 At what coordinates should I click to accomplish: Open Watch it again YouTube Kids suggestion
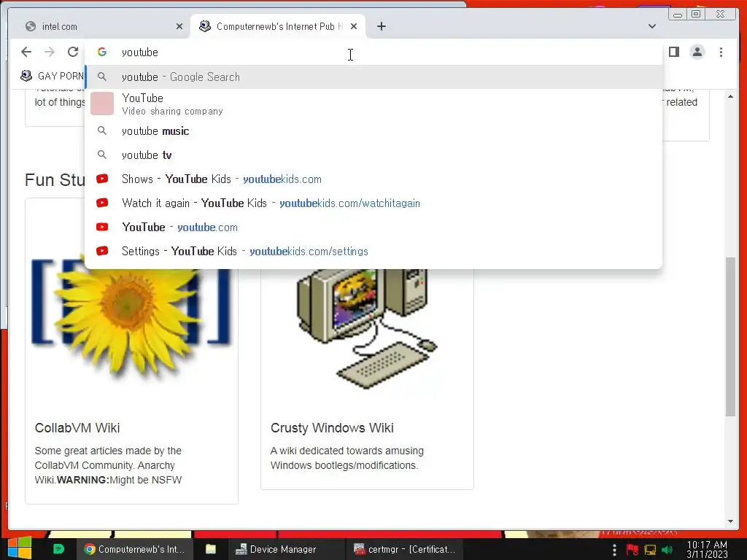tap(374, 203)
